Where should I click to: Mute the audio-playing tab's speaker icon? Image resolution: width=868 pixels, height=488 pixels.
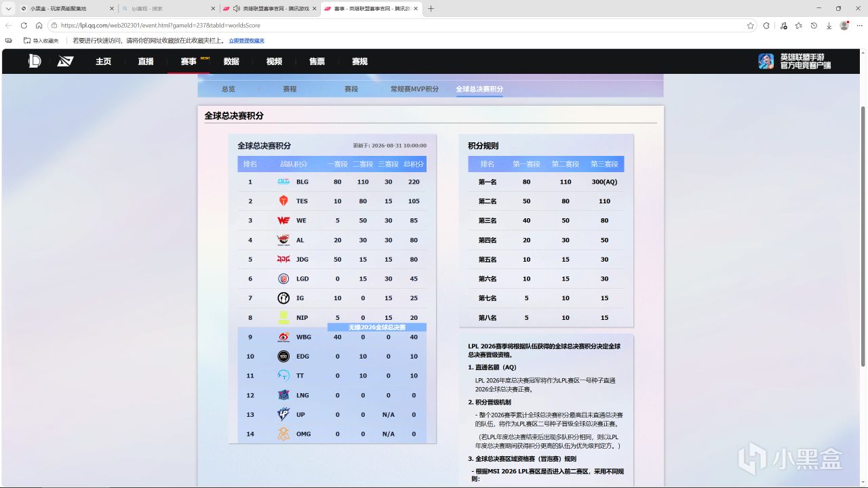pos(236,9)
